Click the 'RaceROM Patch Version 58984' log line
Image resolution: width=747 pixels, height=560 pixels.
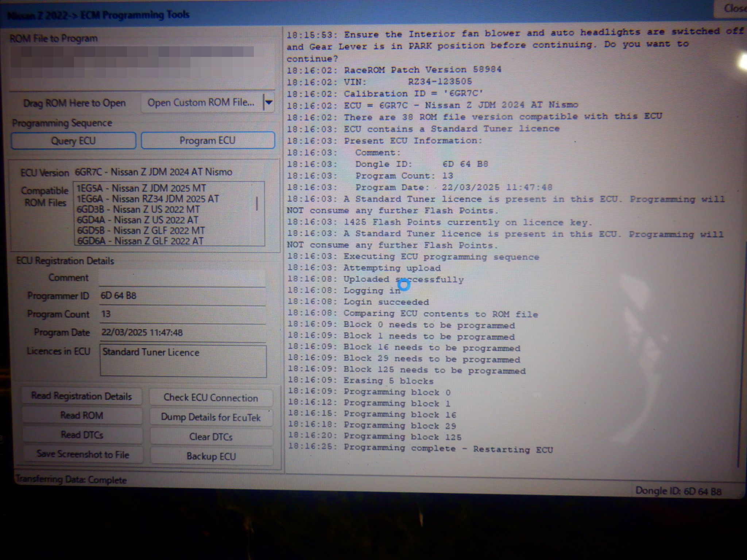click(394, 70)
